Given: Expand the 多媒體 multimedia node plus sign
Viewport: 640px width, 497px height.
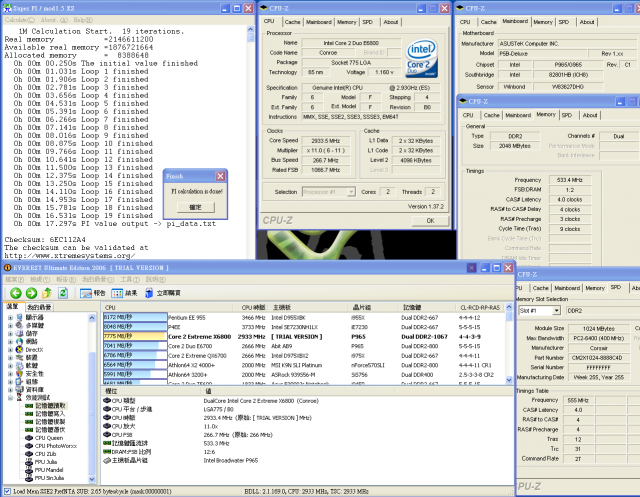Looking at the screenshot, I should coord(10,325).
